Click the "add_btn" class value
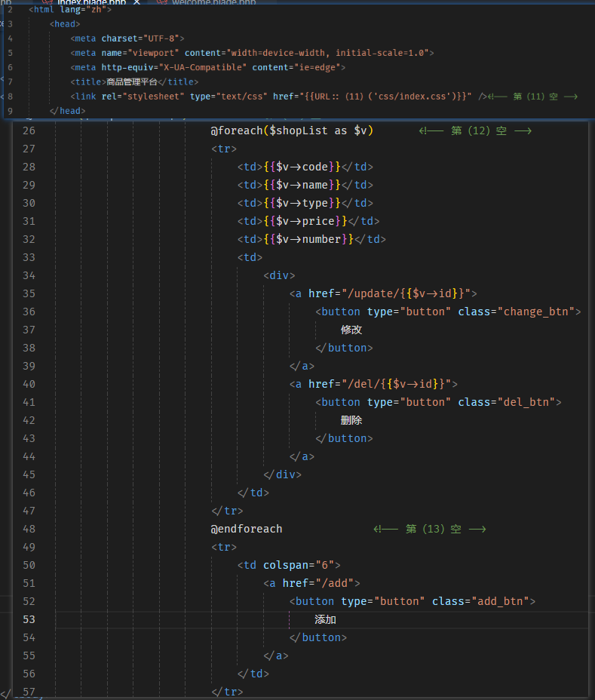Viewport: 595px width, 700px height. click(501, 601)
